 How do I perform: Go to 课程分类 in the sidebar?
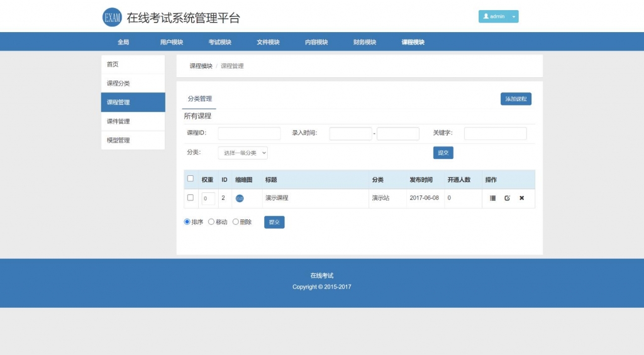tap(133, 84)
